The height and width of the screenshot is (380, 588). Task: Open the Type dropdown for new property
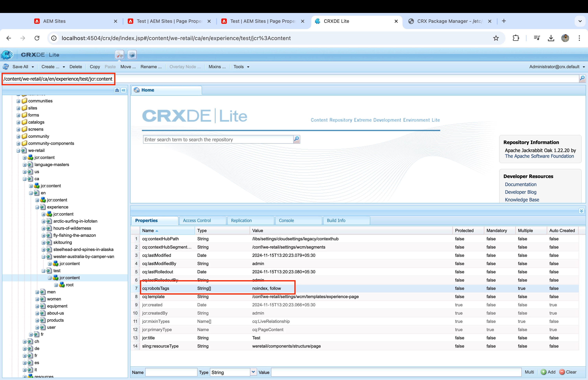point(253,372)
